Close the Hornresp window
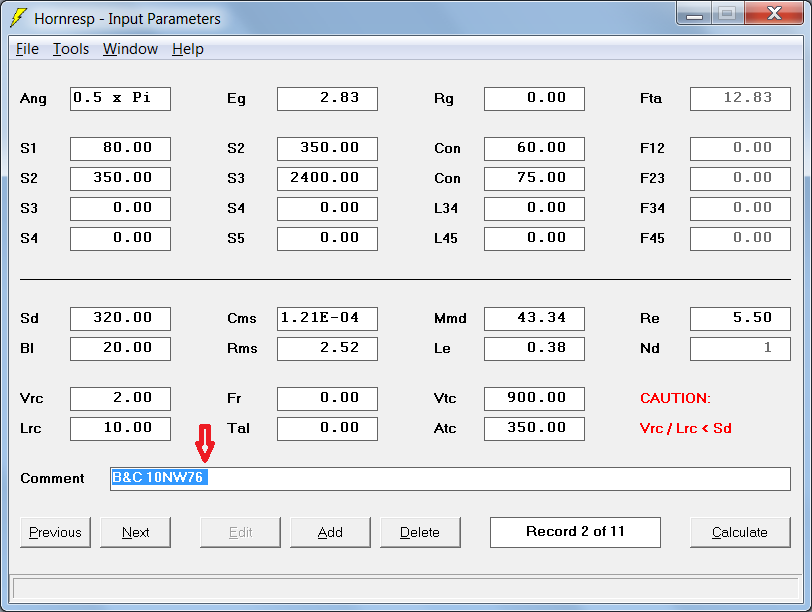This screenshot has width=812, height=612. click(x=774, y=14)
